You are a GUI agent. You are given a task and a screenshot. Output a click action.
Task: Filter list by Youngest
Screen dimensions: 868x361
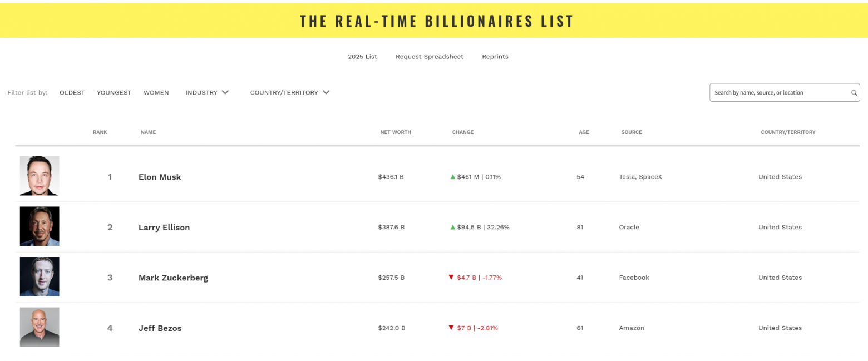[x=114, y=92]
